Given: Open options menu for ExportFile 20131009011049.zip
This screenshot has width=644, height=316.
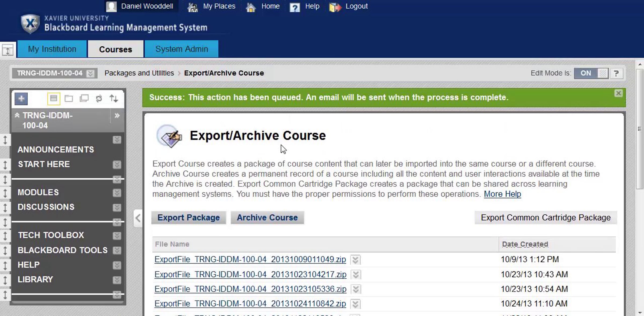Looking at the screenshot, I should [x=356, y=260].
